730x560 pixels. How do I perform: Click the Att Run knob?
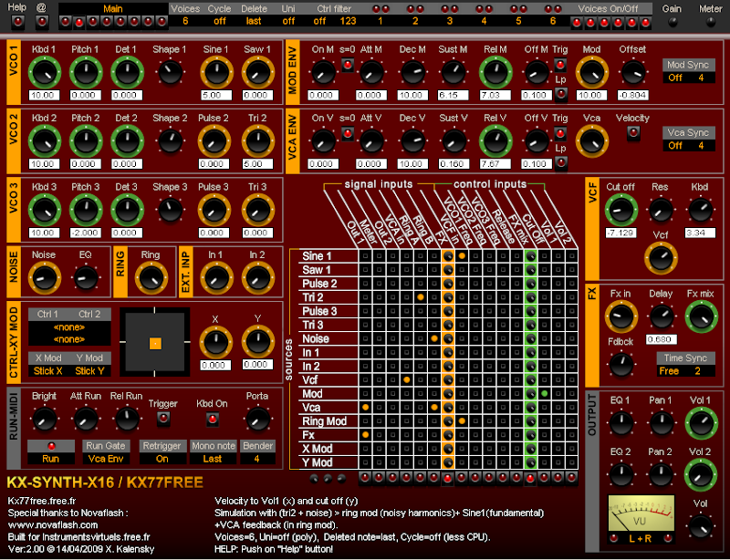click(x=86, y=420)
